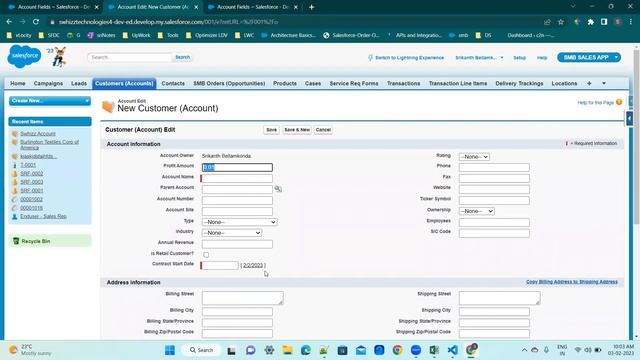Open the Transactions tab

click(403, 83)
